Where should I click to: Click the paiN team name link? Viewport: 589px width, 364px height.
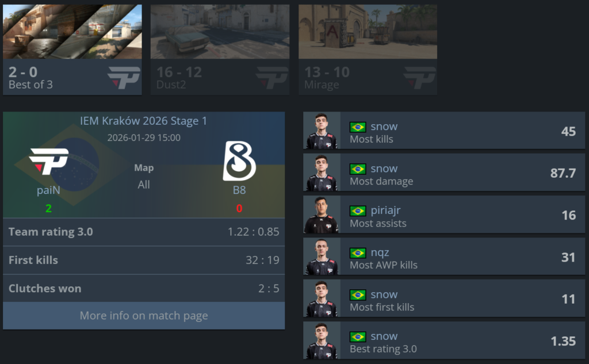click(x=48, y=190)
